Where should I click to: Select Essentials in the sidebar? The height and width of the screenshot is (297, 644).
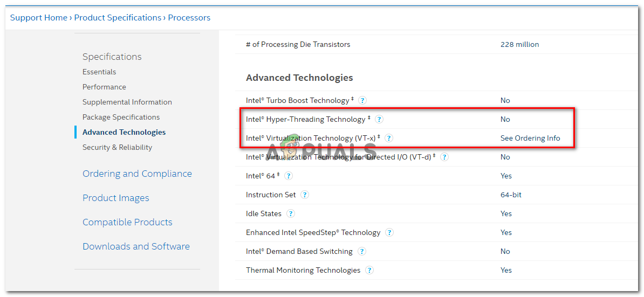[x=99, y=72]
